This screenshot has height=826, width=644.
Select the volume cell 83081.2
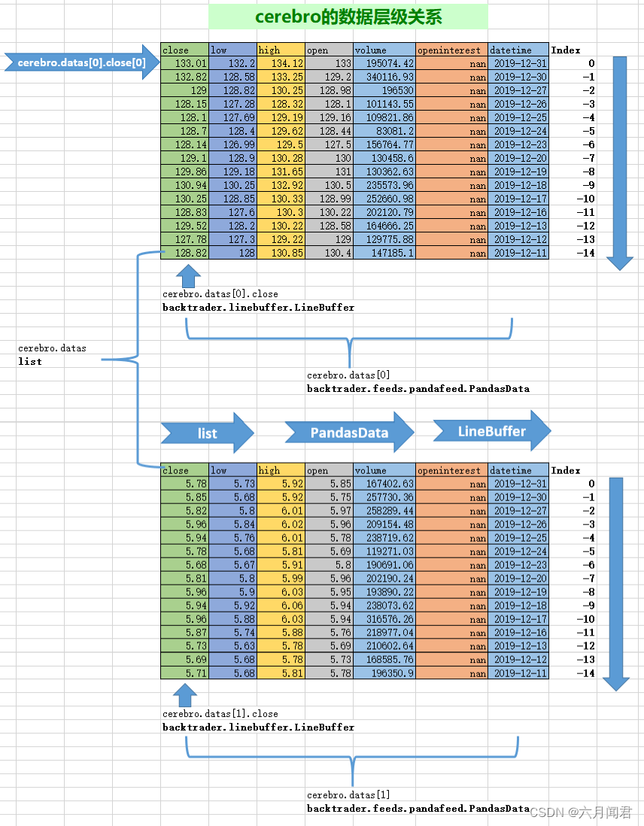pyautogui.click(x=384, y=131)
